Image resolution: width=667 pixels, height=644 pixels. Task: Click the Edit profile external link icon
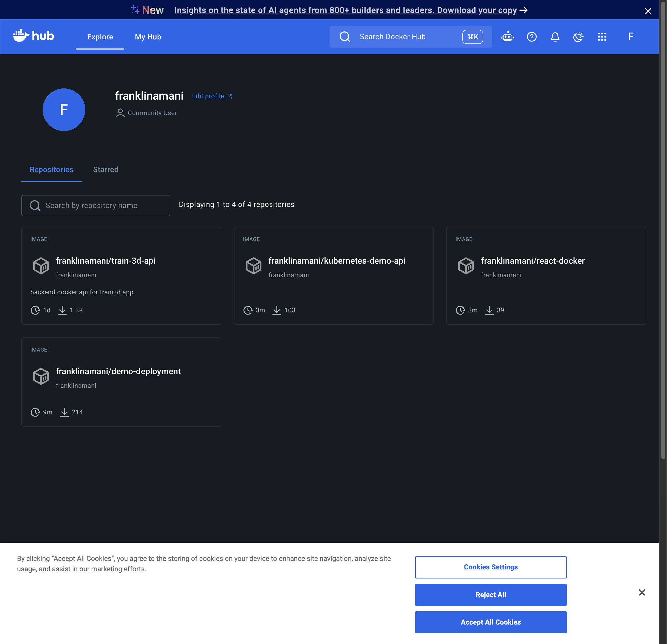tap(229, 96)
